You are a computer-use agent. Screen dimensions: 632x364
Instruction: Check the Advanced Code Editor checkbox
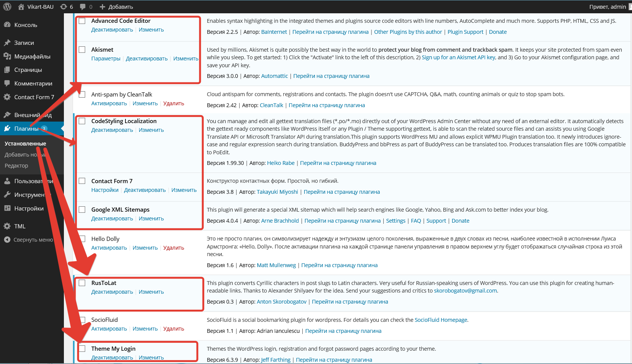pos(82,21)
